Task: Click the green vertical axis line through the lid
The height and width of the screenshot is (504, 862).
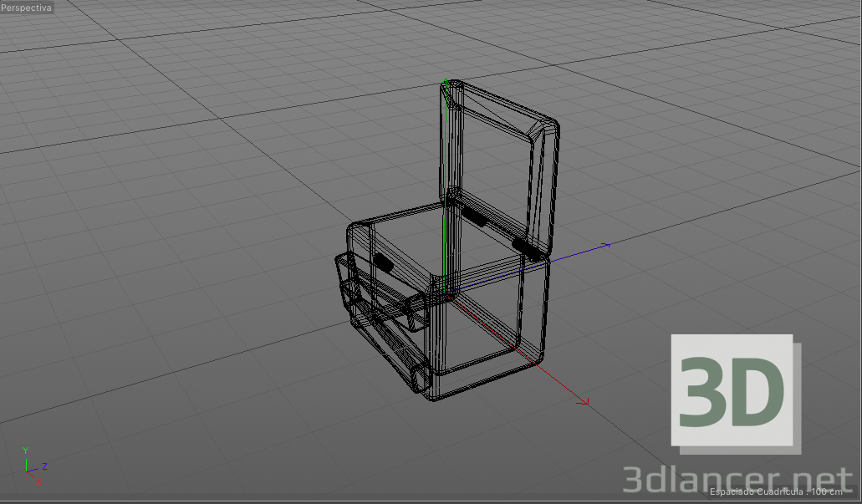Action: pyautogui.click(x=447, y=150)
